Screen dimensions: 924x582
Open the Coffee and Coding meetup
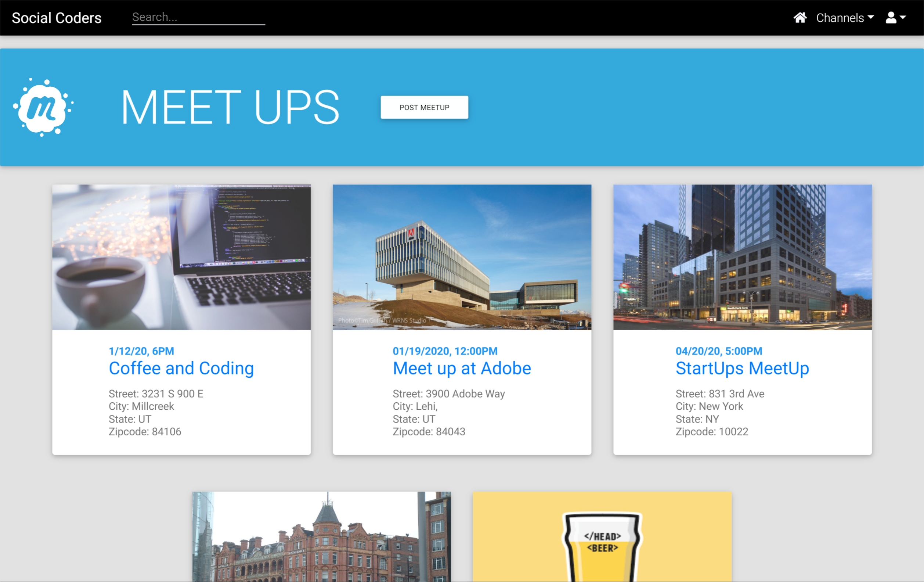point(181,368)
